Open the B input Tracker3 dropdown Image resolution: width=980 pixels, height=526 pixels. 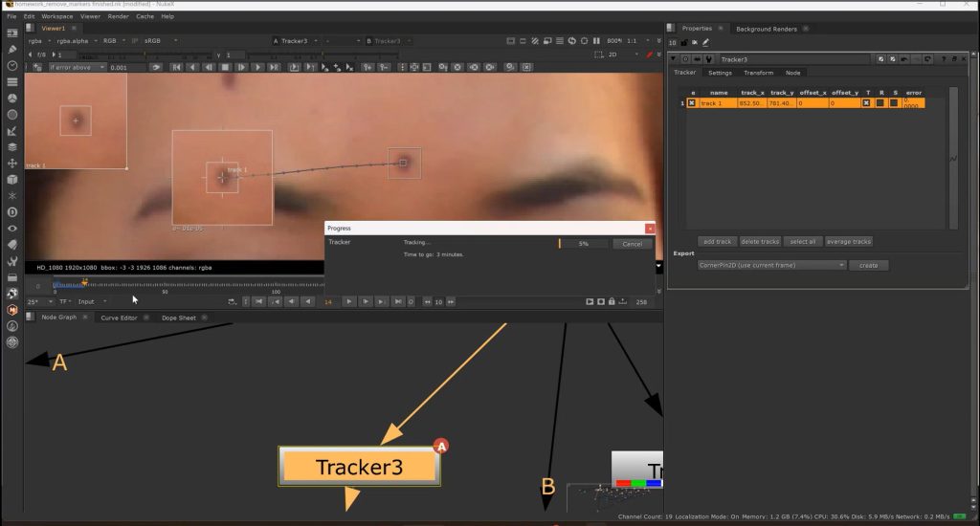[x=389, y=41]
